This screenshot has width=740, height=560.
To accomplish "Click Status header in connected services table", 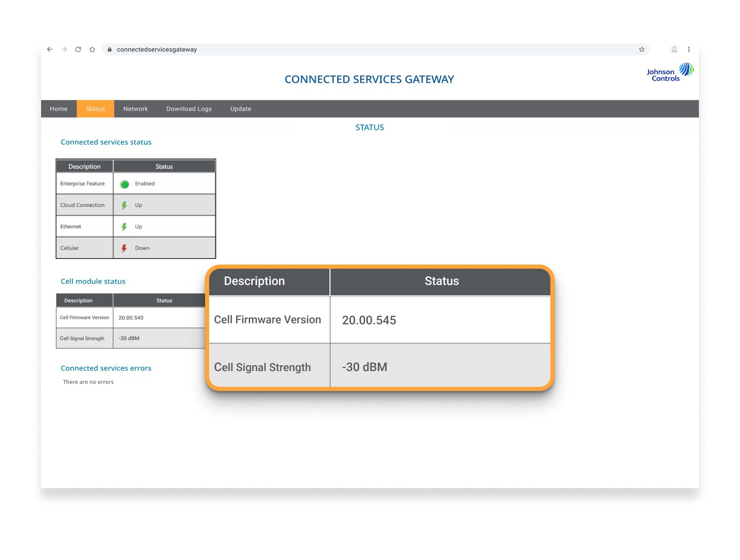I will [164, 166].
